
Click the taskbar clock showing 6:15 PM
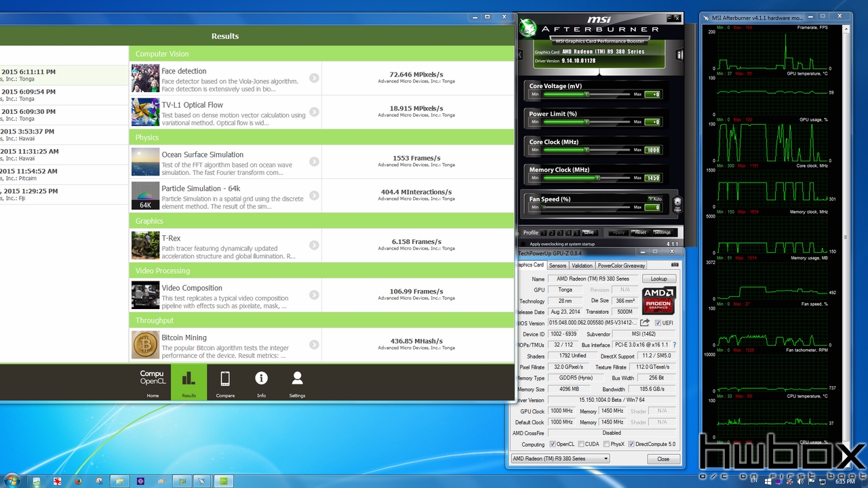tap(845, 481)
